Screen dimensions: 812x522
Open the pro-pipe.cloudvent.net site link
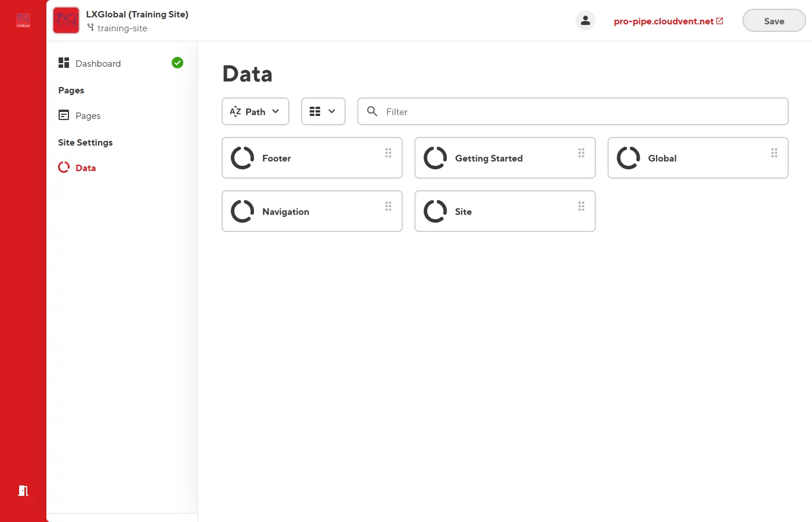pyautogui.click(x=664, y=21)
